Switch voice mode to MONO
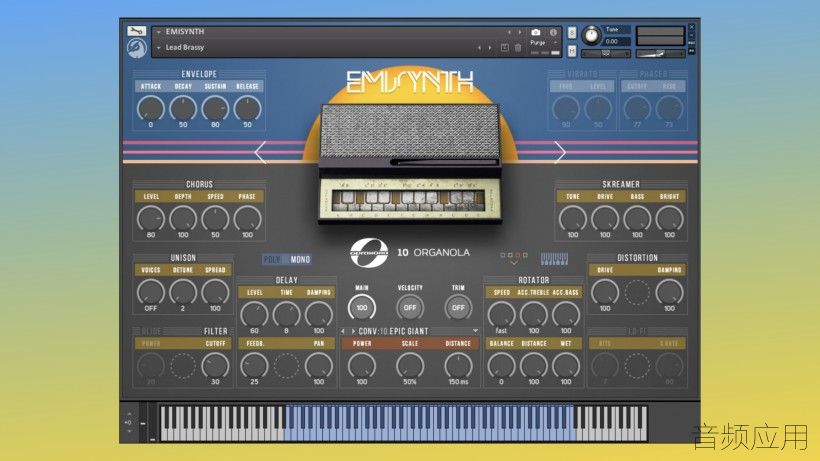This screenshot has width=820, height=461. click(300, 259)
